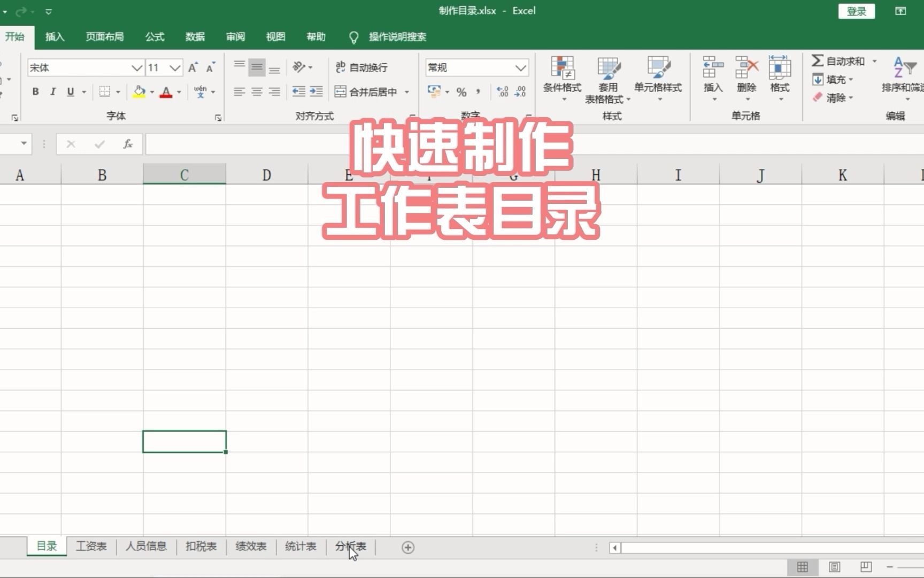Add a new sheet with plus button
924x578 pixels.
coord(407,547)
